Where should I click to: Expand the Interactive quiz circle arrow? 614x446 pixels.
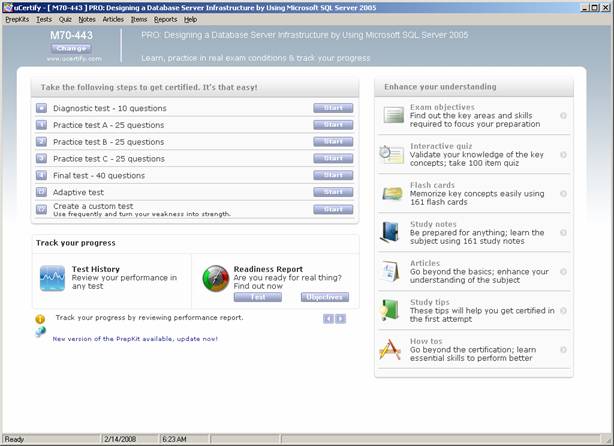point(563,155)
